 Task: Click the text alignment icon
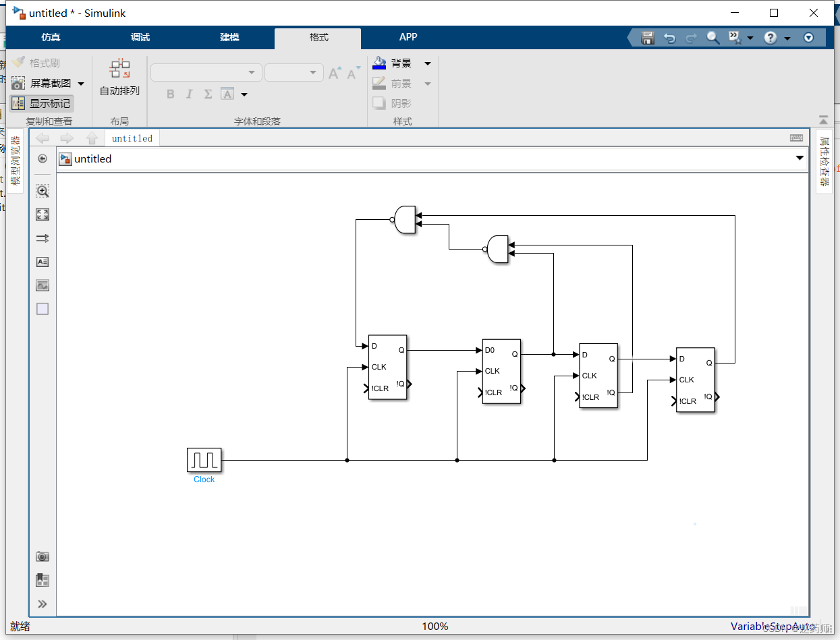(227, 94)
